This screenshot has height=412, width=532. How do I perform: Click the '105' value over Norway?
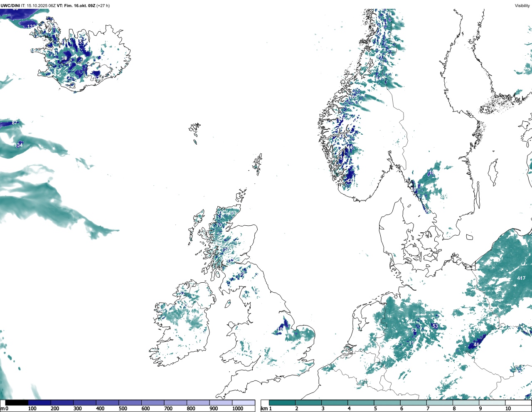[x=353, y=97]
